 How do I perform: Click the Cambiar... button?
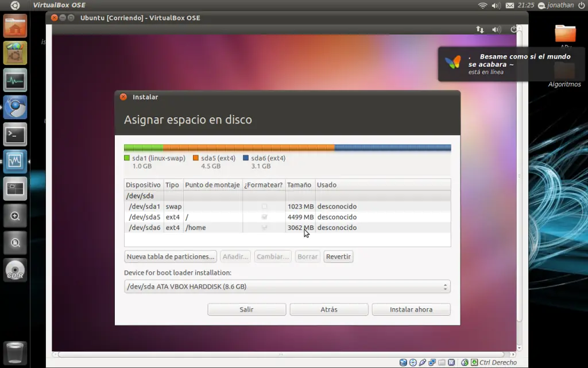(273, 256)
